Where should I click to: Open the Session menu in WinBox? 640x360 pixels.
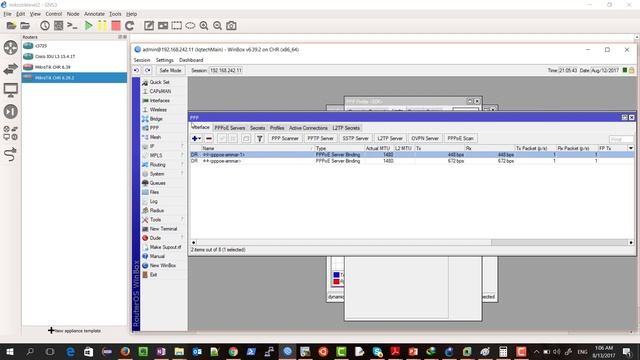pyautogui.click(x=142, y=60)
